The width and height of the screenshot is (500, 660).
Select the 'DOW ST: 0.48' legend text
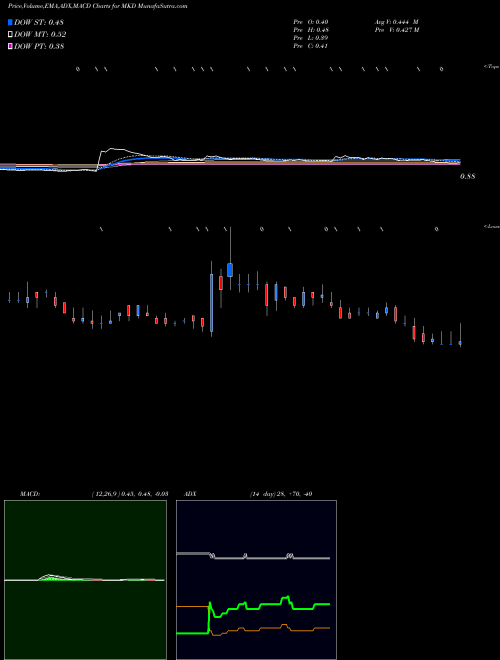(x=39, y=22)
